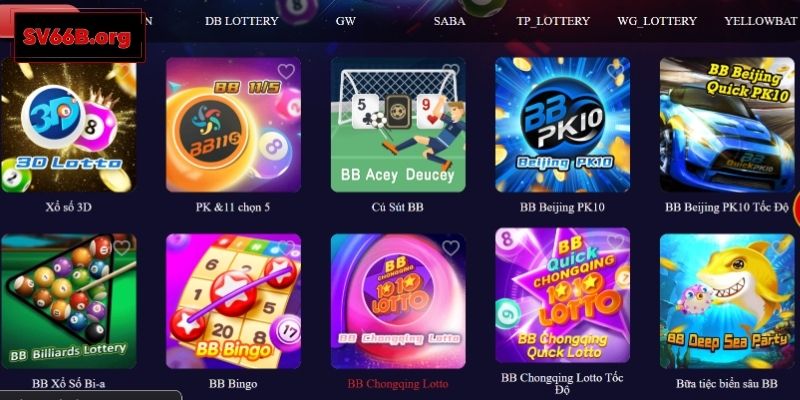Open BB Beijing Quick PK10 car tile
Viewport: 800px width, 400px height.
pyautogui.click(x=728, y=124)
